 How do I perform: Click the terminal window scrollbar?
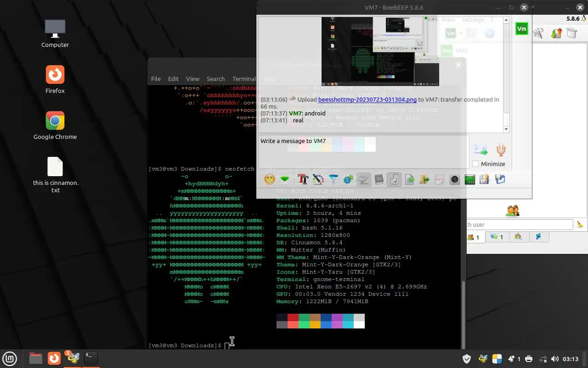(463, 314)
